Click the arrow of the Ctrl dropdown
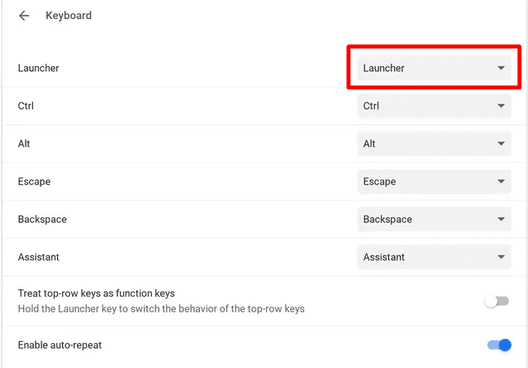Screen dimensions: 528x368 (501, 106)
